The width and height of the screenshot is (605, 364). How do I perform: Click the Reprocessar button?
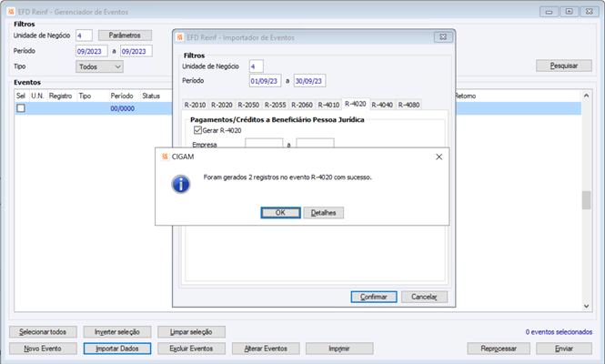tap(499, 349)
